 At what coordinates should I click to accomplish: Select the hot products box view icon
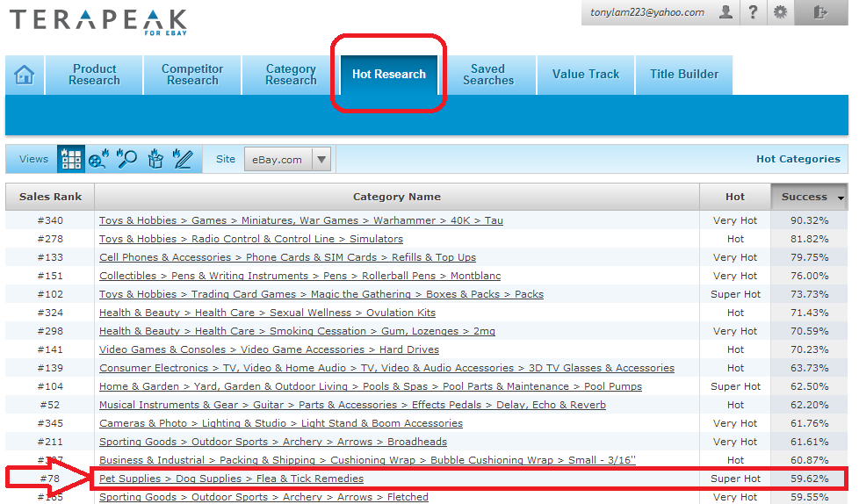[x=155, y=159]
